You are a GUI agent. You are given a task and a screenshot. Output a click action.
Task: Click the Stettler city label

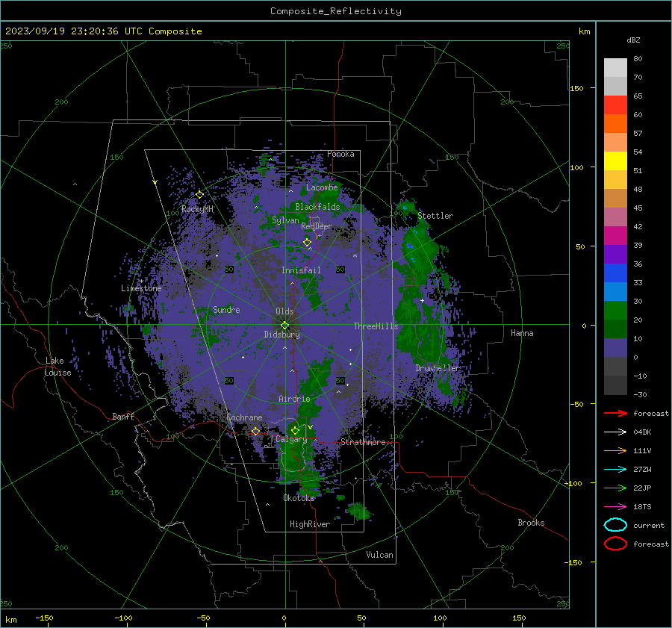(x=435, y=216)
